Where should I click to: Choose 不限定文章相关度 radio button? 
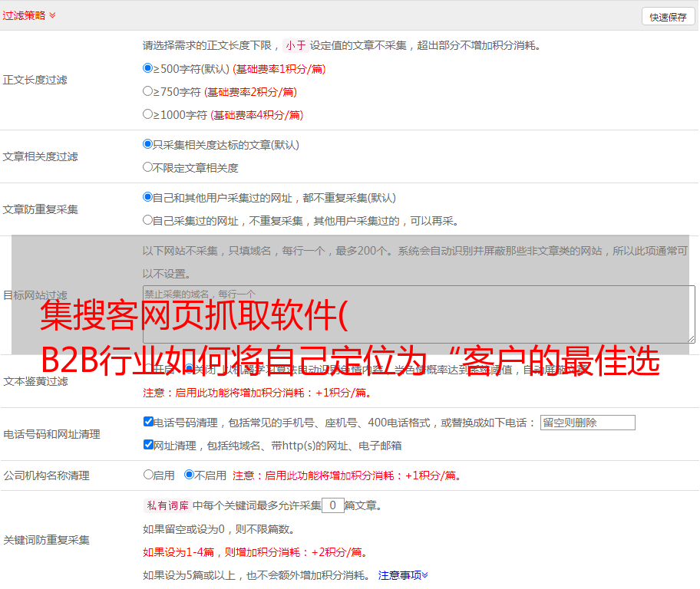pos(148,167)
